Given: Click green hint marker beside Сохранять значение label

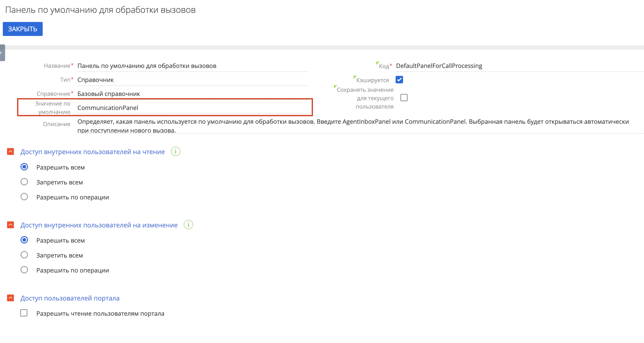Looking at the screenshot, I should 335,87.
